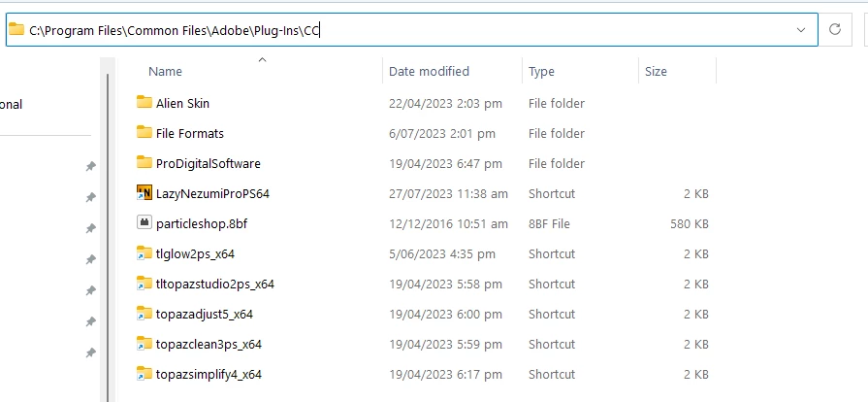Click the 8BF File type cell

[549, 224]
